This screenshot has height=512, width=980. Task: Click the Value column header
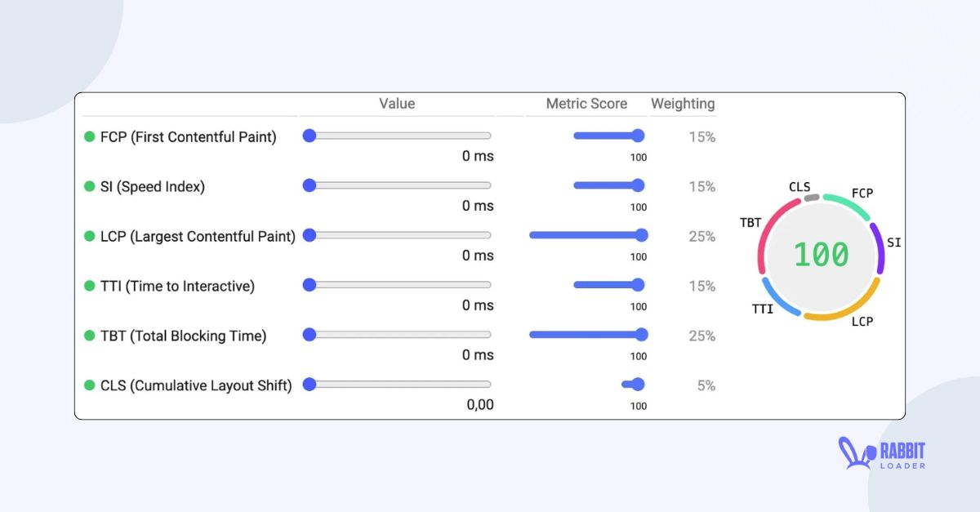coord(397,104)
